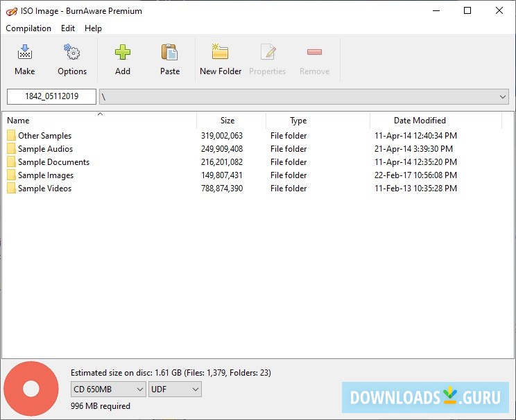
Task: Click the disc label field 1842_05112019
Action: [51, 96]
